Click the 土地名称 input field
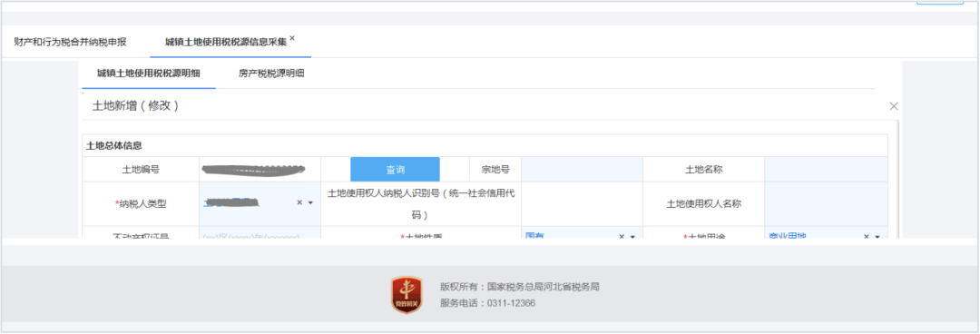 click(x=826, y=170)
